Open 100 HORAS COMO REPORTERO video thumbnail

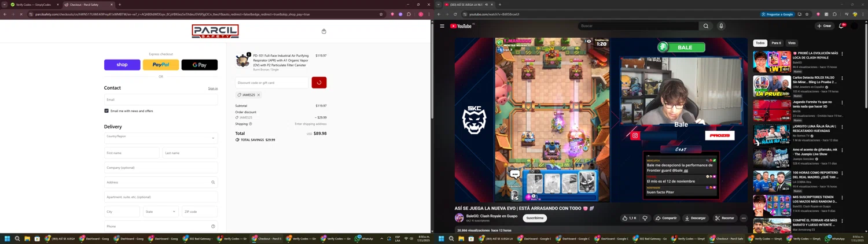[x=772, y=182]
